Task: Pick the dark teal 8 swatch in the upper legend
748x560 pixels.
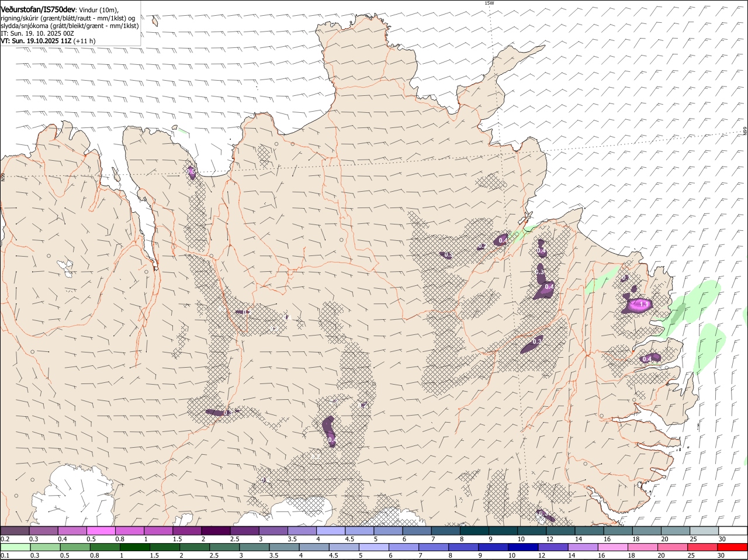Action: pyautogui.click(x=474, y=531)
